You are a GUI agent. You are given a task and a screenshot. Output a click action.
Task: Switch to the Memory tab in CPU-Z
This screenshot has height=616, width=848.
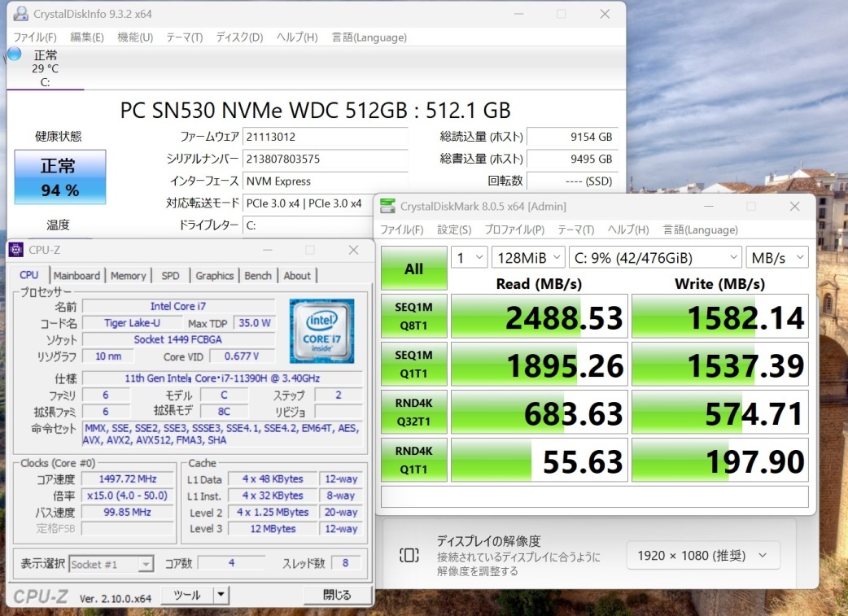(128, 276)
